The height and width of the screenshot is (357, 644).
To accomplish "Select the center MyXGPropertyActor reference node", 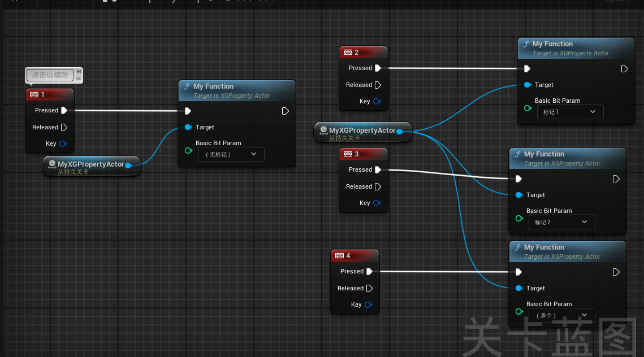I will pos(362,132).
